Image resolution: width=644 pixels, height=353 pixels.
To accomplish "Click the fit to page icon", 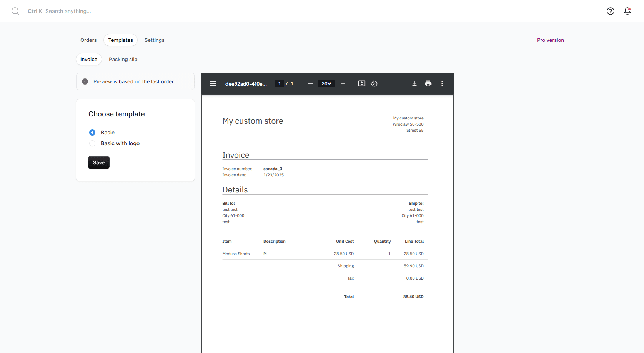I will [x=362, y=83].
